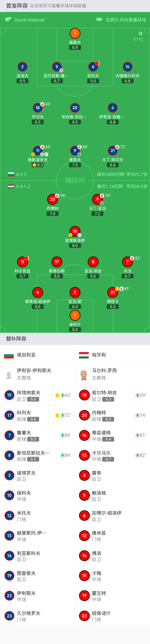Click substitute 卡尔马尔's number 13 circle
This screenshot has height=644, width=150.
coord(84,455)
